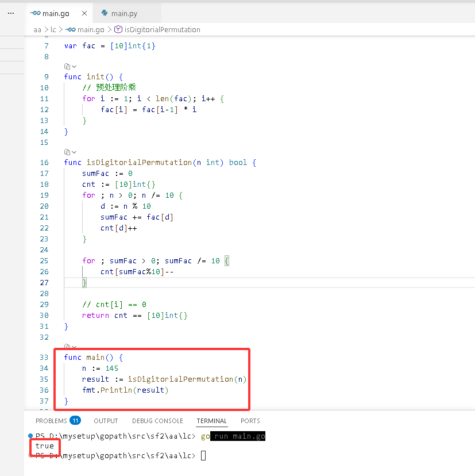
Task: Click the Problems count badge 11
Action: pyautogui.click(x=75, y=420)
